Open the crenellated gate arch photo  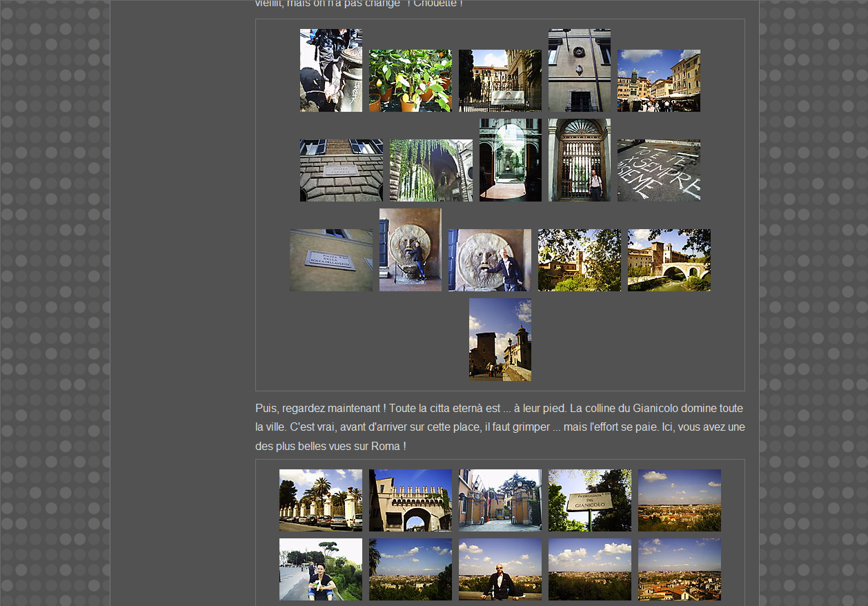410,500
